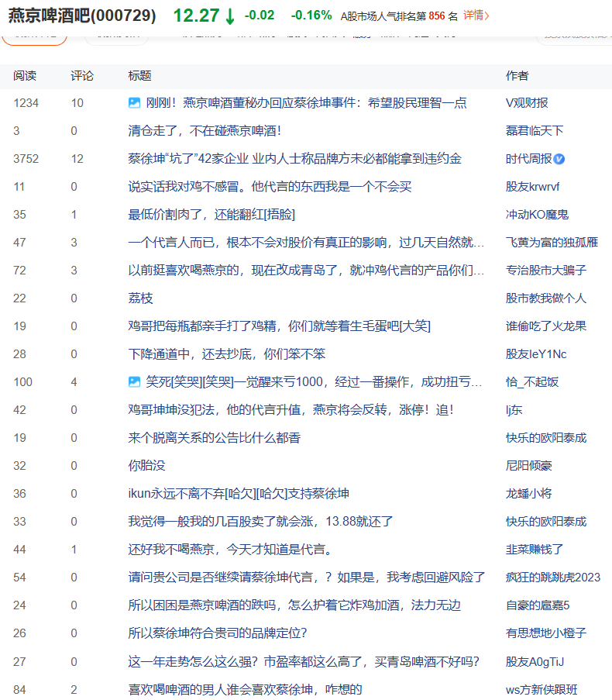
Task: Visit author lj东's profile
Action: pyautogui.click(x=514, y=410)
